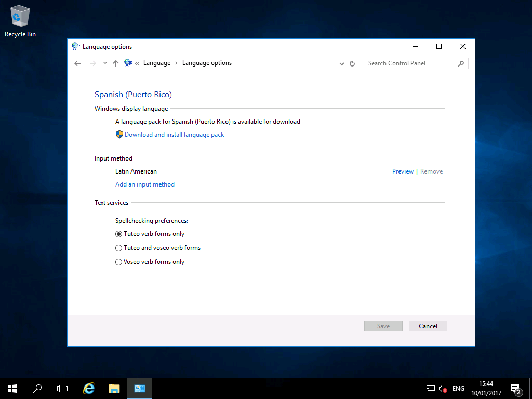Close the Language options window
The height and width of the screenshot is (399, 532).
tap(463, 46)
